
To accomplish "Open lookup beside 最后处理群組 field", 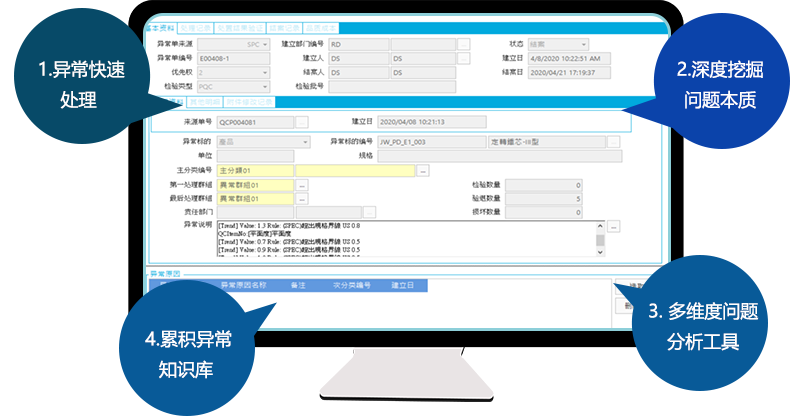I will (x=302, y=199).
